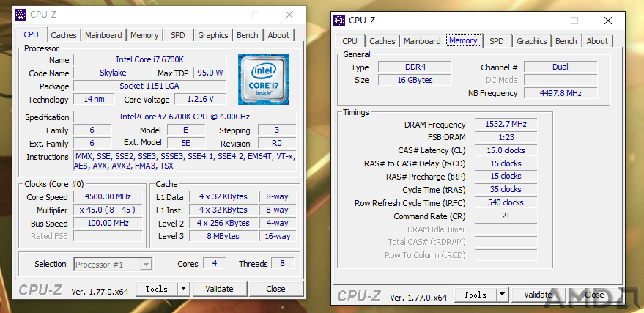Open Mainboard tab in right CPU-Z window

422,41
